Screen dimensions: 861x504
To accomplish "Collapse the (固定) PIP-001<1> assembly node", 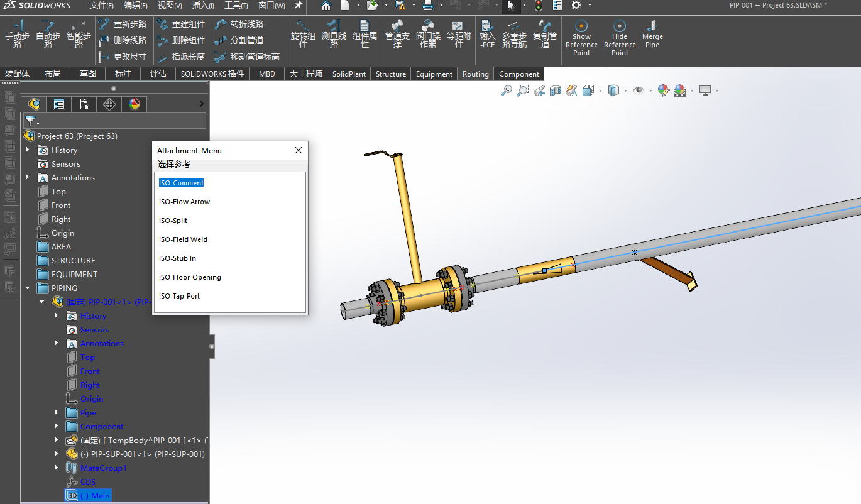I will pos(42,302).
